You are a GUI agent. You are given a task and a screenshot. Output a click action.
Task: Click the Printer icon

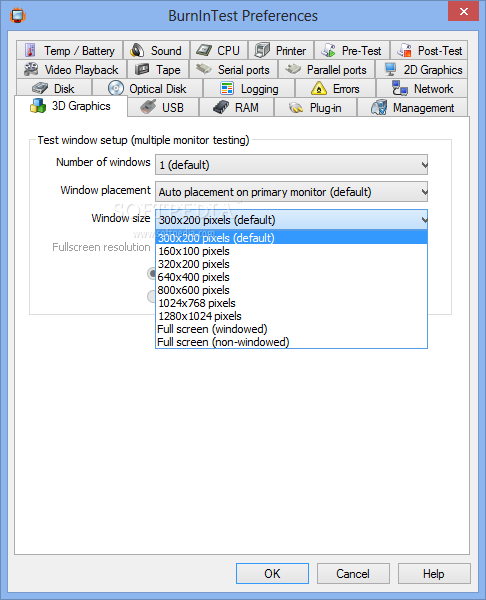click(x=262, y=50)
